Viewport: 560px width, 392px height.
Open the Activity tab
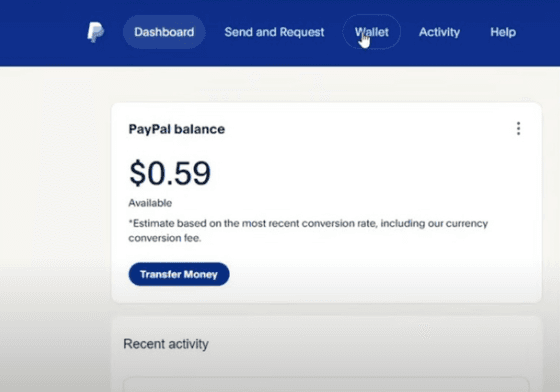coord(439,32)
